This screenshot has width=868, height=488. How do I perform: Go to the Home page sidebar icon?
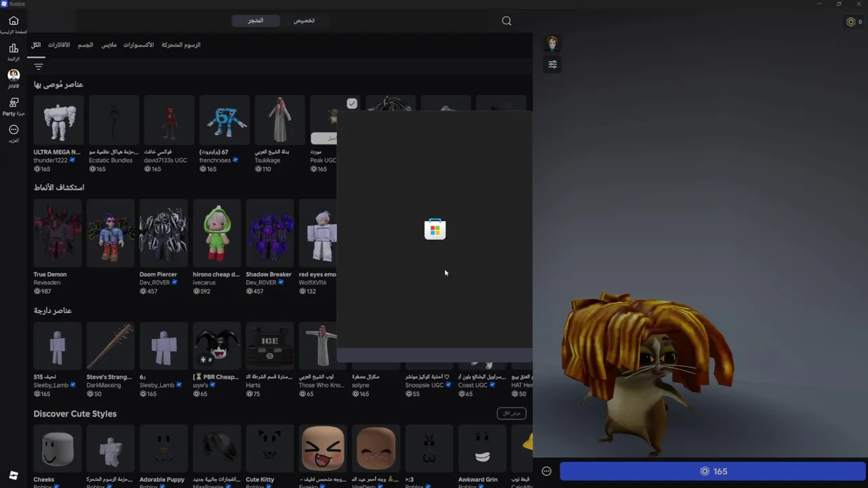tap(14, 20)
